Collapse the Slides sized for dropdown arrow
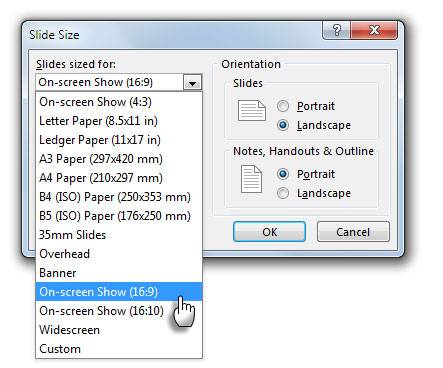Viewport: 443px width, 368px height. click(192, 82)
